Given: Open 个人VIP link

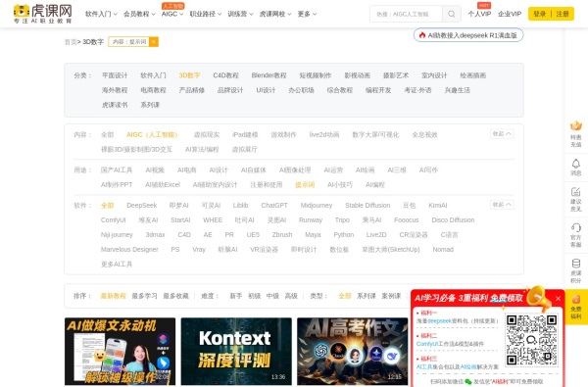Looking at the screenshot, I should pos(479,14).
